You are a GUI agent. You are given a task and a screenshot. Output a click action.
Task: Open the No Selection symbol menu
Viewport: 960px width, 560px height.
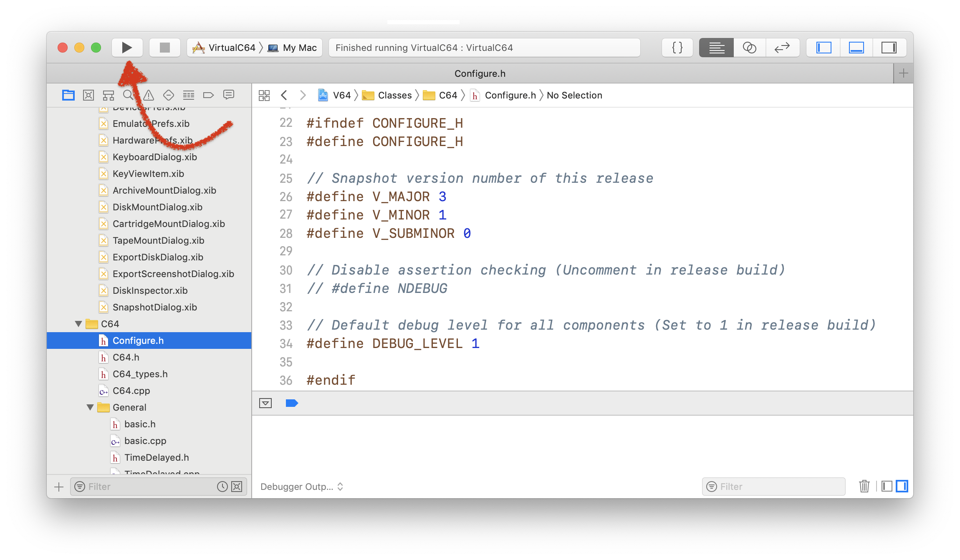[x=574, y=95]
